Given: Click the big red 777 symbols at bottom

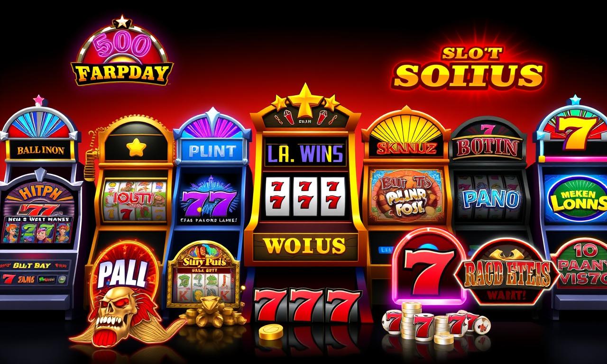Looking at the screenshot, I should pos(307,305).
